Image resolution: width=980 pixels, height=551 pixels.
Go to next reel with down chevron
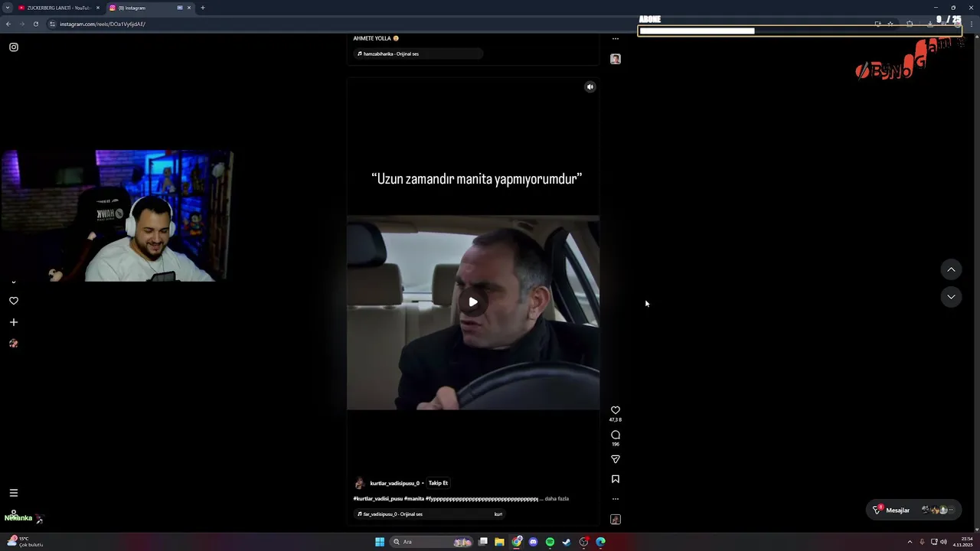[x=951, y=297]
